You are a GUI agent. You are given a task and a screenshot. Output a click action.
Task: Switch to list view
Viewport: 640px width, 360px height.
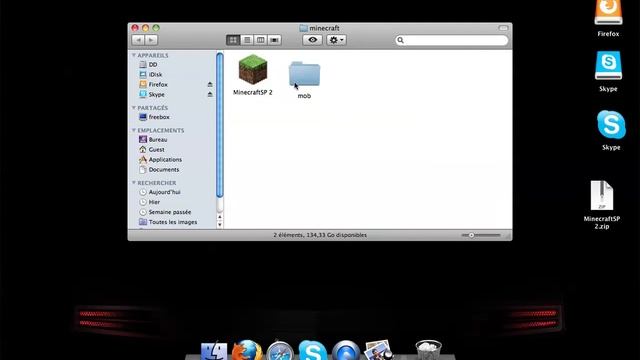pos(247,40)
